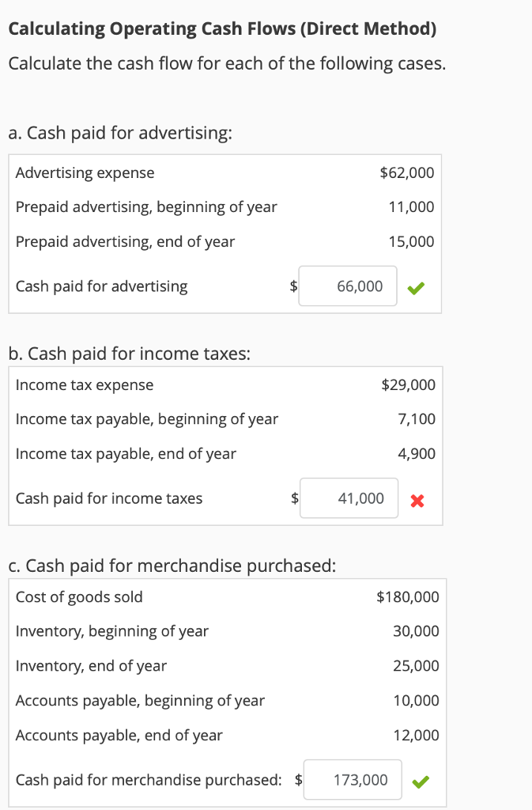This screenshot has height=810, width=532.
Task: Click the 'c. Cash paid for merchandise purchased' heading
Action: pyautogui.click(x=173, y=566)
